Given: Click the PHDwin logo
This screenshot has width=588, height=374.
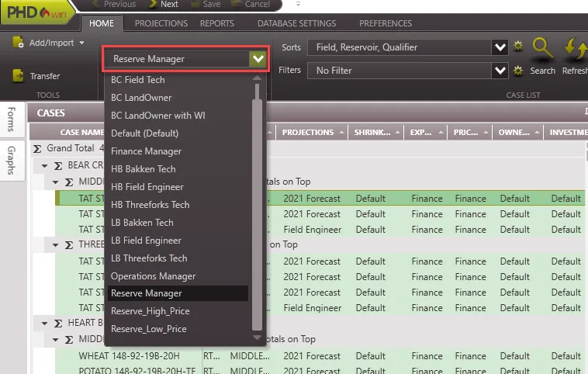Looking at the screenshot, I should [x=36, y=12].
